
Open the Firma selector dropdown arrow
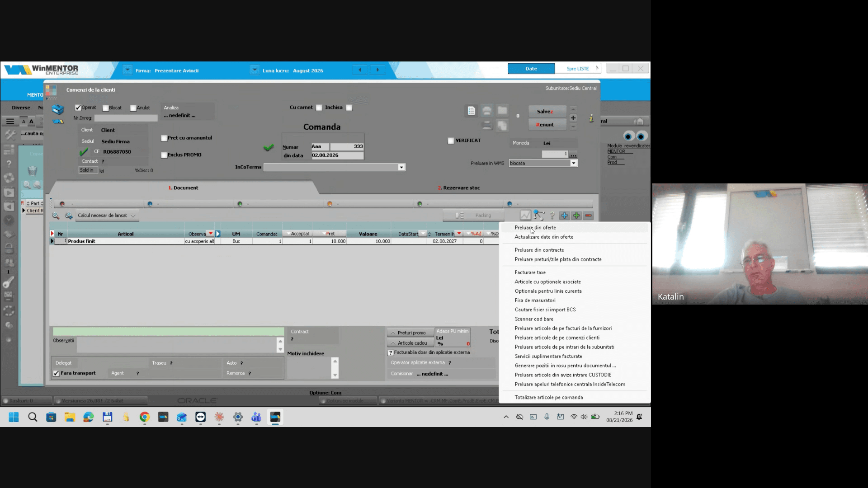coord(127,70)
